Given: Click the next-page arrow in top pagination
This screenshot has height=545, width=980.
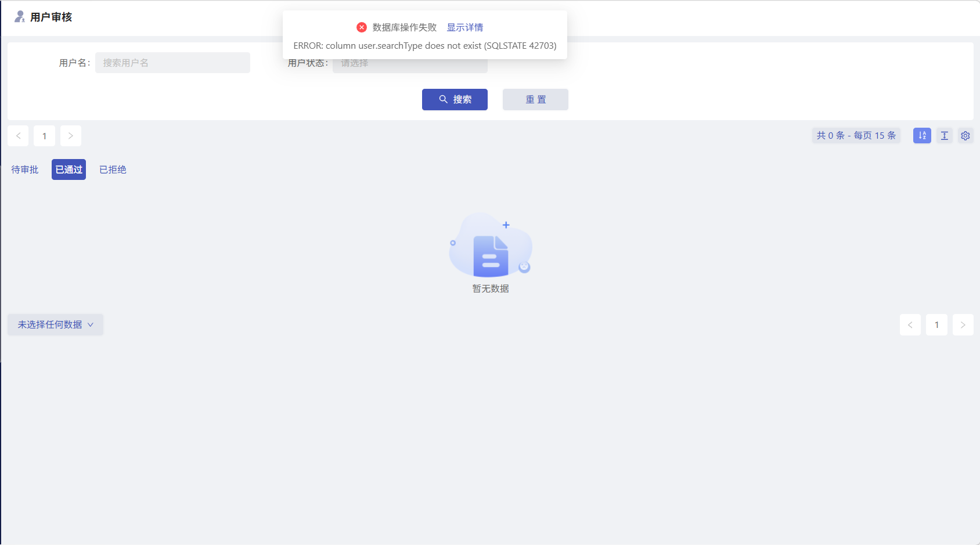Looking at the screenshot, I should (70, 135).
